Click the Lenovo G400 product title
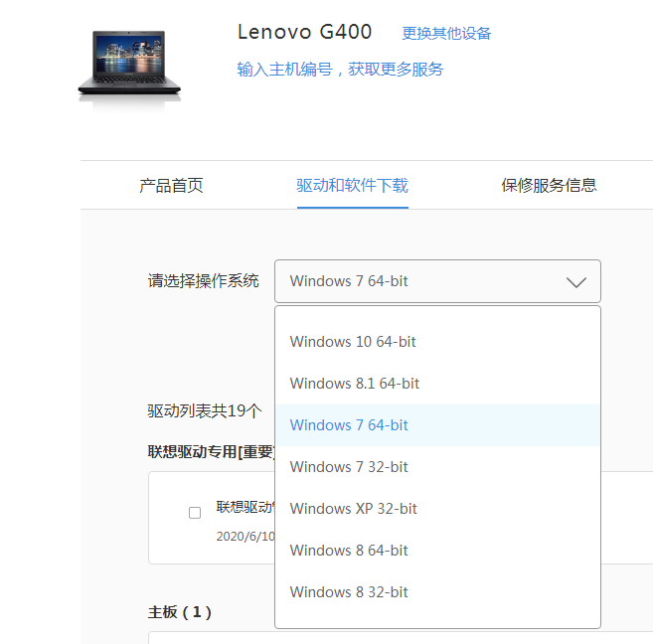The width and height of the screenshot is (653, 644). point(304,32)
